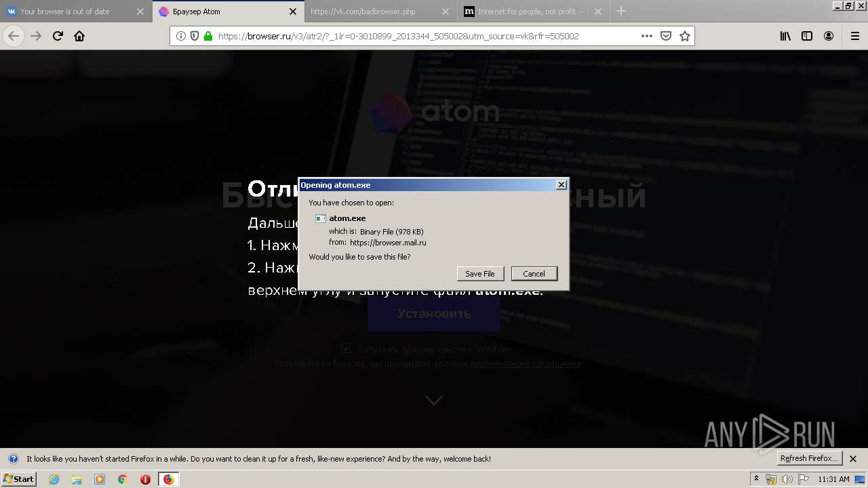This screenshot has width=868, height=488.
Task: Close the vk.com/badbrowser.php tab
Action: click(x=445, y=12)
